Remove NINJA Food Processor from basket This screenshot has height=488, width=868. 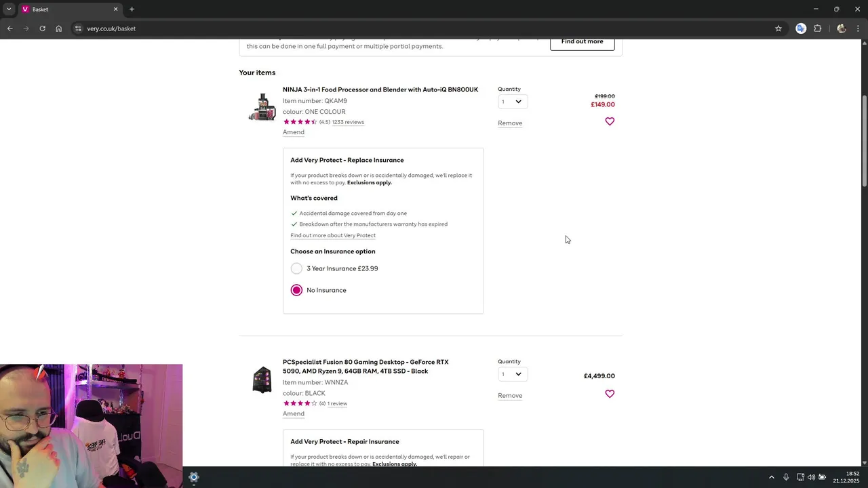coord(510,123)
